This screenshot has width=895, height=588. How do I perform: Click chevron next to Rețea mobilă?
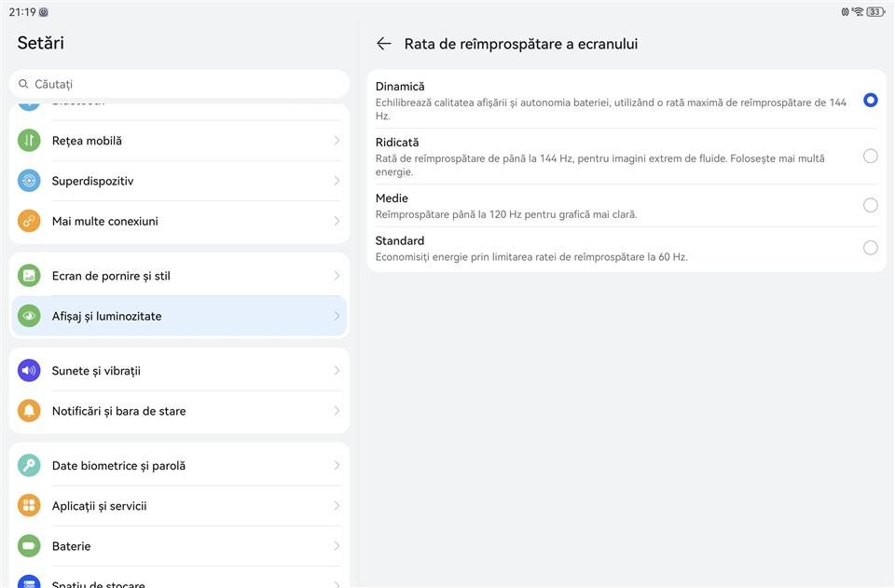pyautogui.click(x=337, y=141)
